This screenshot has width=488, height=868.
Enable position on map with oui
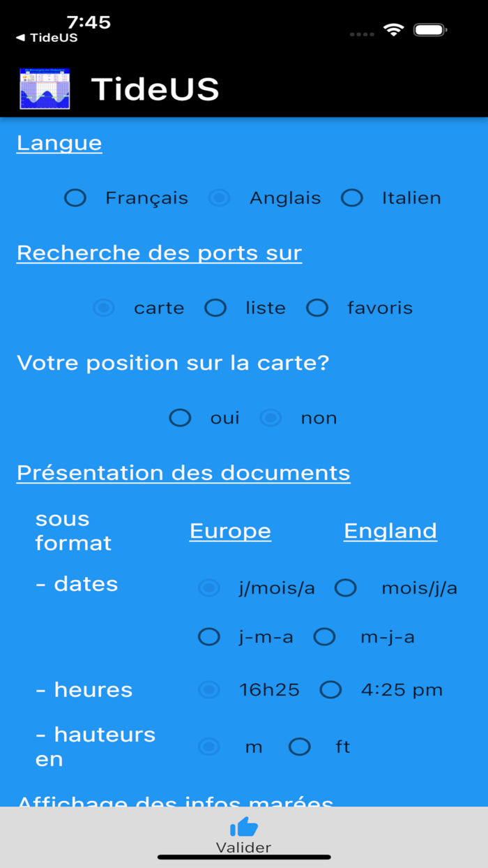pyautogui.click(x=181, y=418)
